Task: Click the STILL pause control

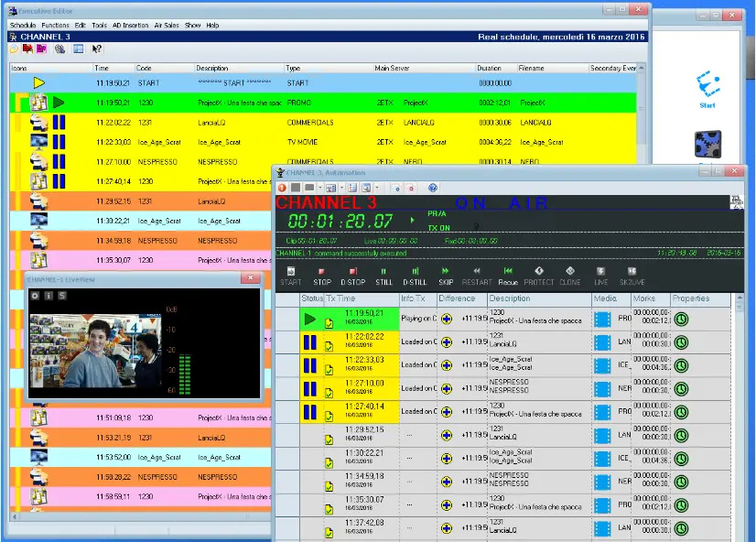Action: click(383, 276)
